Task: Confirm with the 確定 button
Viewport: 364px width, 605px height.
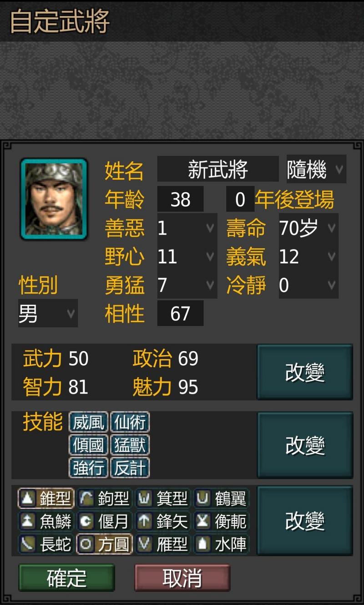Action: tap(66, 578)
